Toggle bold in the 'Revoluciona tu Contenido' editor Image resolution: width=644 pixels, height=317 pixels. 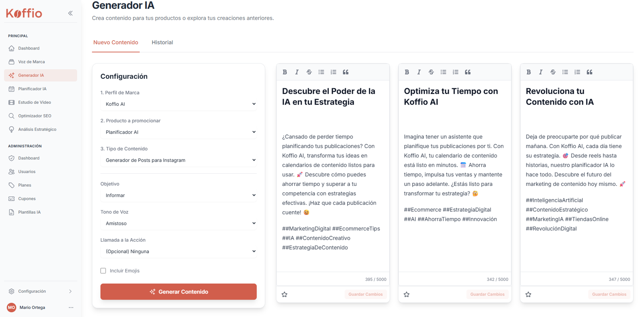click(x=528, y=72)
